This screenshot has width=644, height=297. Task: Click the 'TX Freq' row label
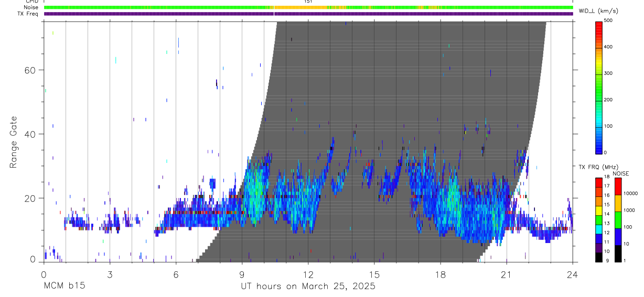(29, 14)
